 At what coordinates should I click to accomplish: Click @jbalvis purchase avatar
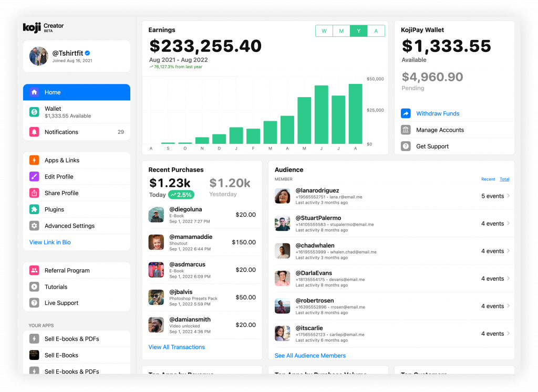coord(156,298)
